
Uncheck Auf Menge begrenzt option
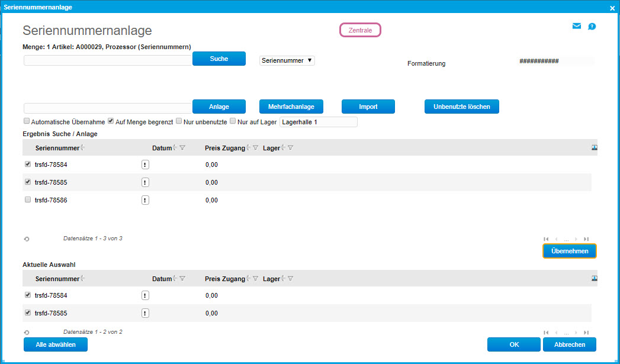(111, 121)
